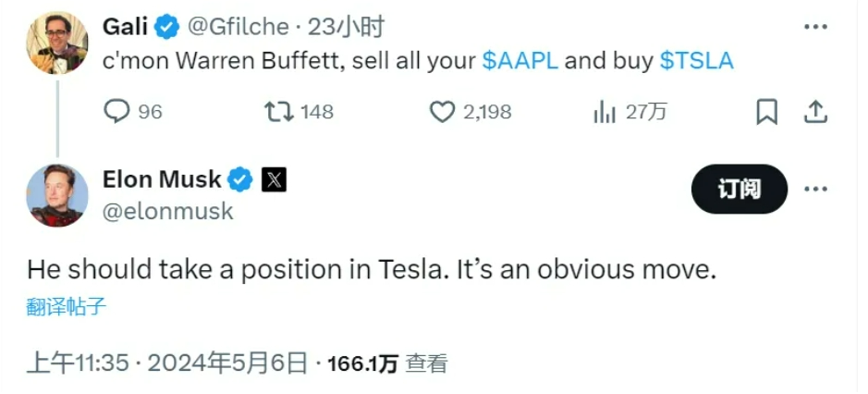Click the share upload icon
The width and height of the screenshot is (868, 394).
point(814,112)
